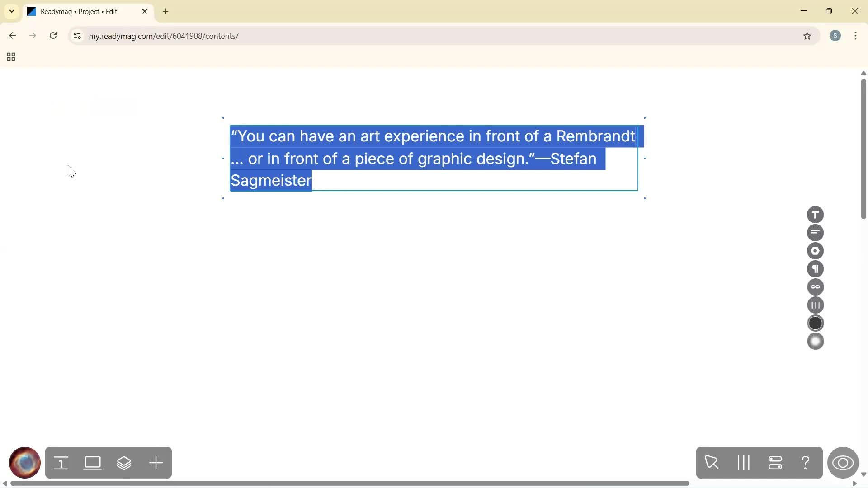Toggle the grid columns control in bottom toolbar

tap(743, 463)
